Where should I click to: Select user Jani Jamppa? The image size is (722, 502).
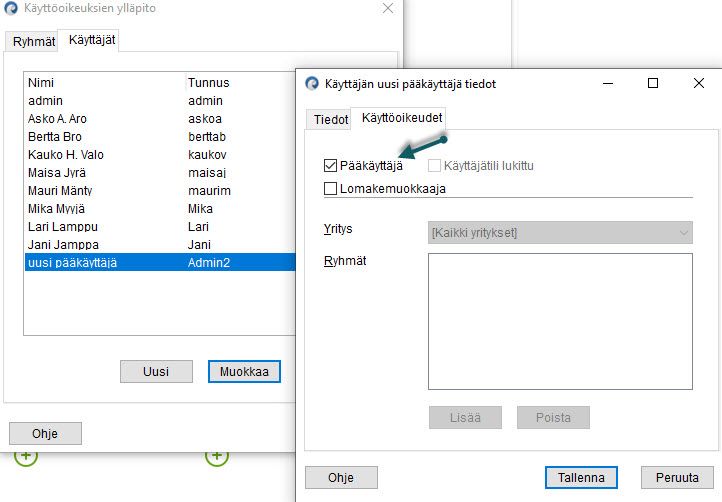click(160, 244)
